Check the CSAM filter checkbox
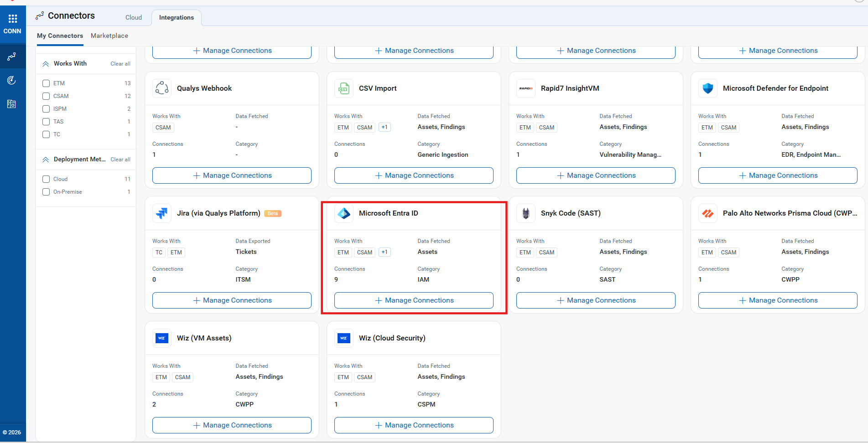 coord(46,96)
